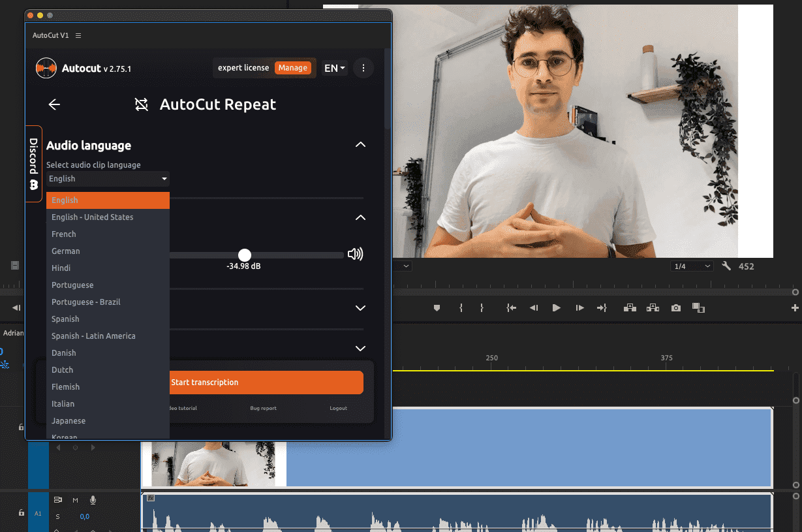This screenshot has width=802, height=532.
Task: Go back with the AutoCut arrow
Action: (54, 104)
